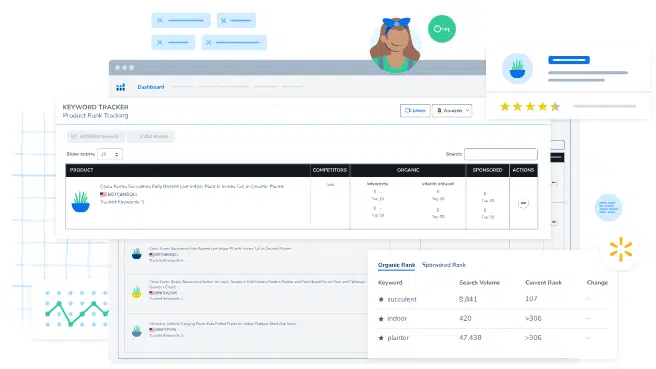Select the indoor keyword
The image size is (656, 369).
pyautogui.click(x=397, y=319)
